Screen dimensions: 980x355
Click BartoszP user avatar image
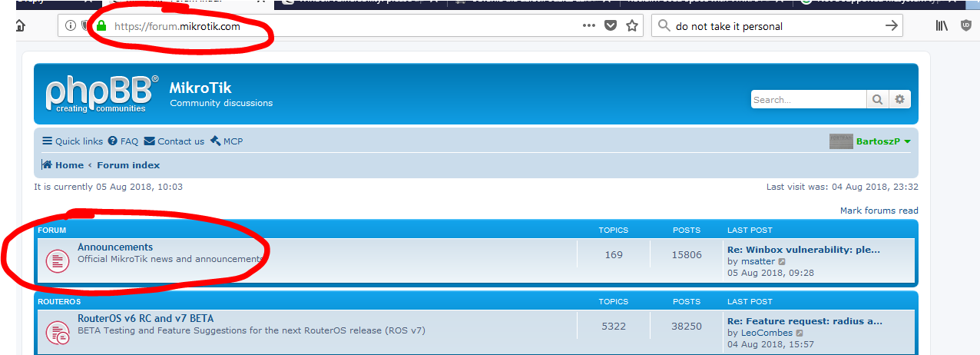841,141
